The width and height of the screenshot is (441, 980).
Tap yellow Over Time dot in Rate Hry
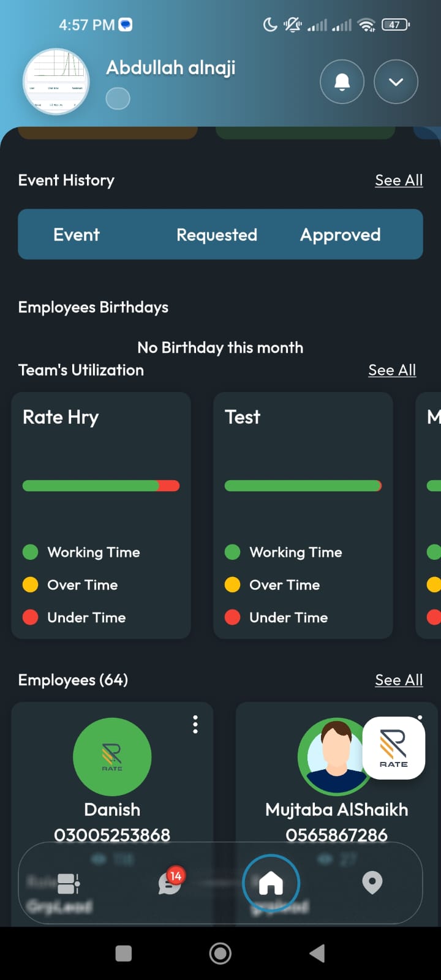[31, 584]
